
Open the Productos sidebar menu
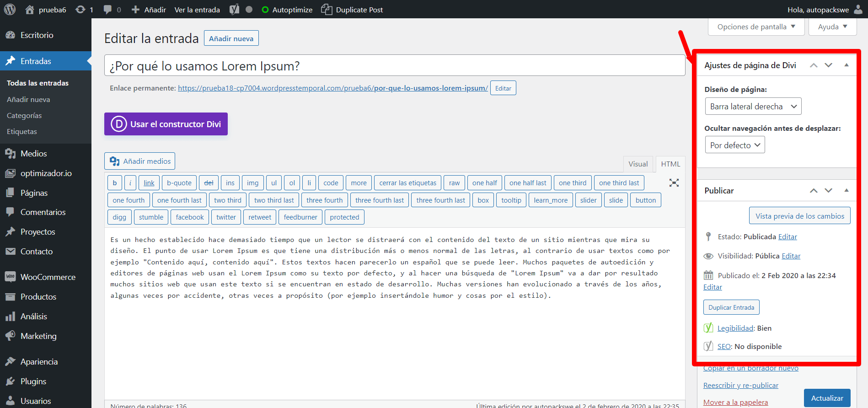(x=46, y=297)
